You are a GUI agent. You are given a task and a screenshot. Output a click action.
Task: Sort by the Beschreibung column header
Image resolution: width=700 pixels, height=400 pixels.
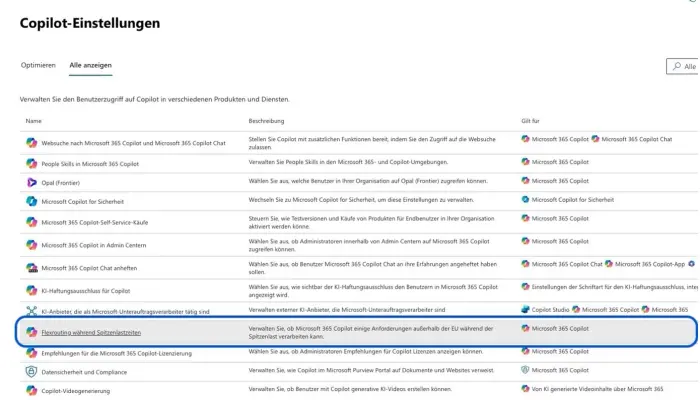coord(266,121)
